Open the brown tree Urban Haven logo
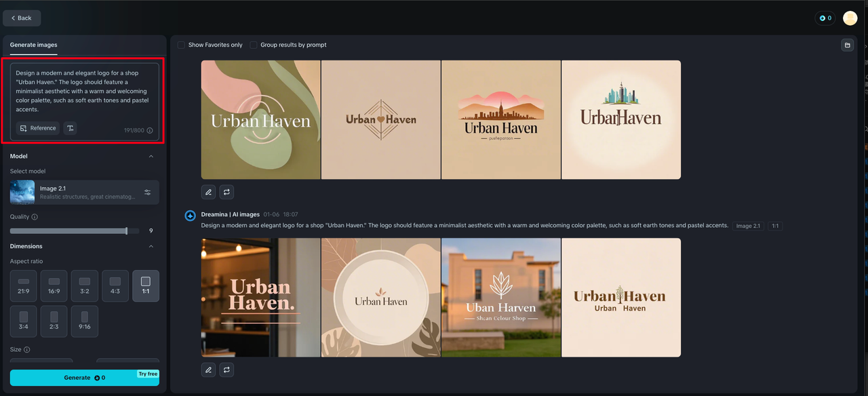The image size is (868, 396). [621, 298]
